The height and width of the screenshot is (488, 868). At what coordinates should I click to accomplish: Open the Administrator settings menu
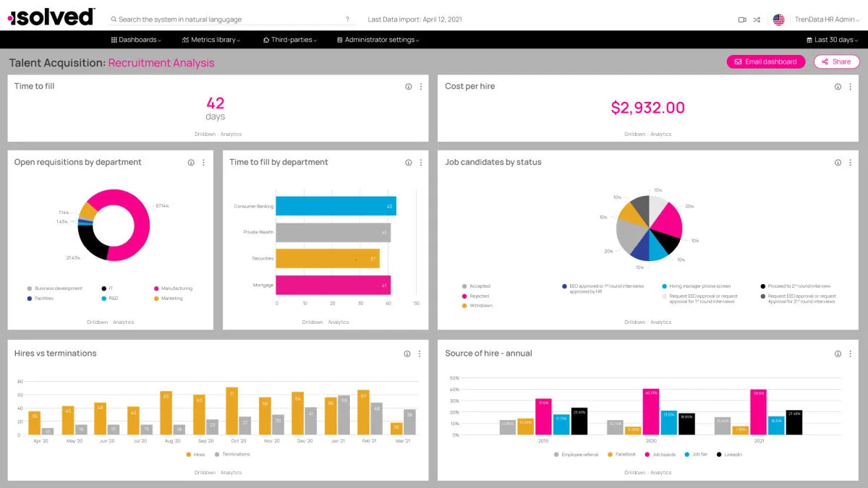(378, 40)
